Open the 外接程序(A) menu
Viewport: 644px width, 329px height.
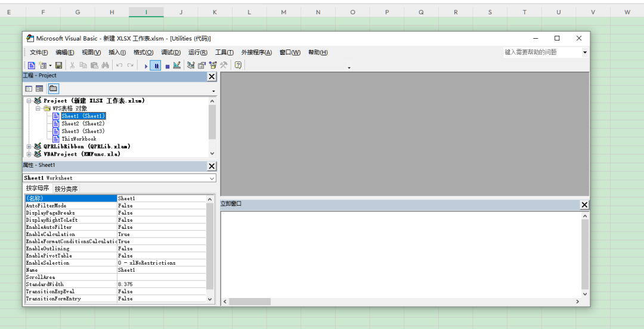[x=256, y=52]
